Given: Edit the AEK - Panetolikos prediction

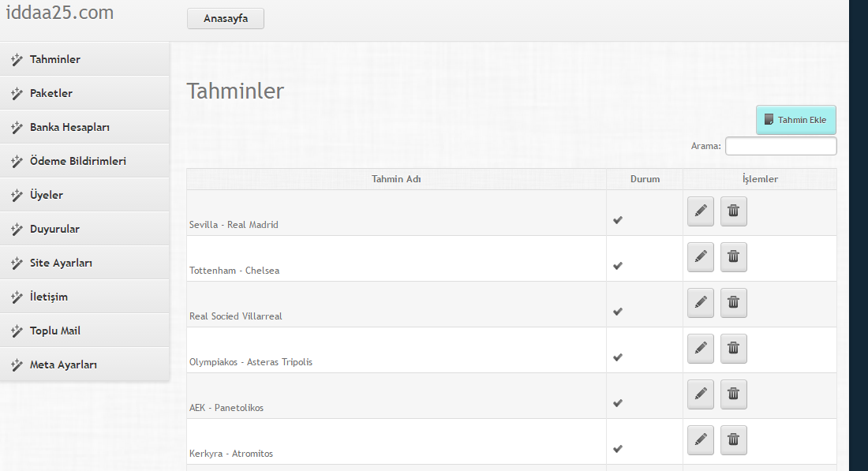Looking at the screenshot, I should pyautogui.click(x=700, y=394).
